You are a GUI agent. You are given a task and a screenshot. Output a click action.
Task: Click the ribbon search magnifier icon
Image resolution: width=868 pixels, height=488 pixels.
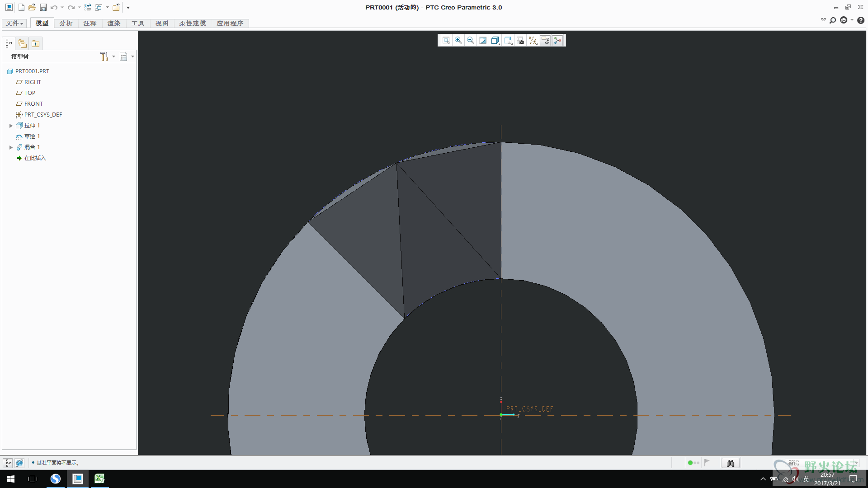(833, 20)
